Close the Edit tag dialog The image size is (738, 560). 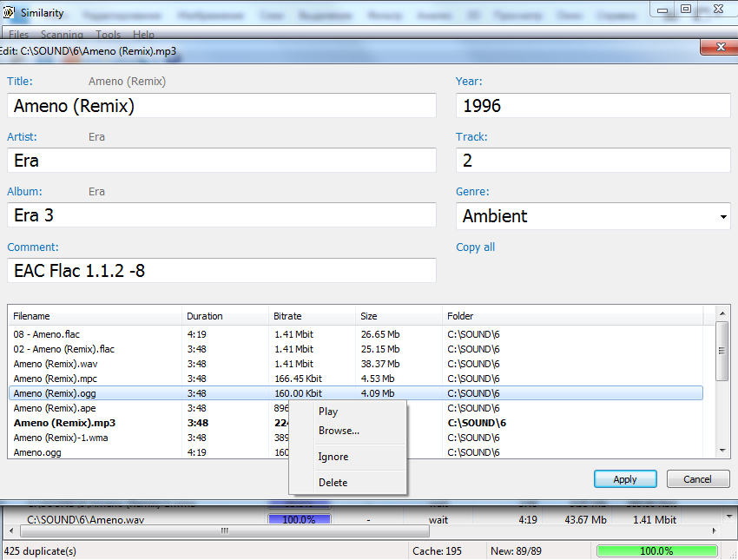pos(720,47)
